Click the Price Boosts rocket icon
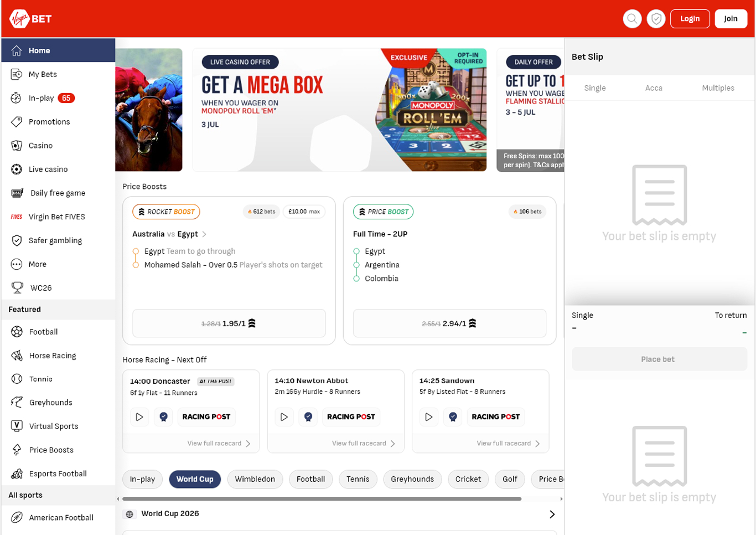This screenshot has width=756, height=535. 17,450
